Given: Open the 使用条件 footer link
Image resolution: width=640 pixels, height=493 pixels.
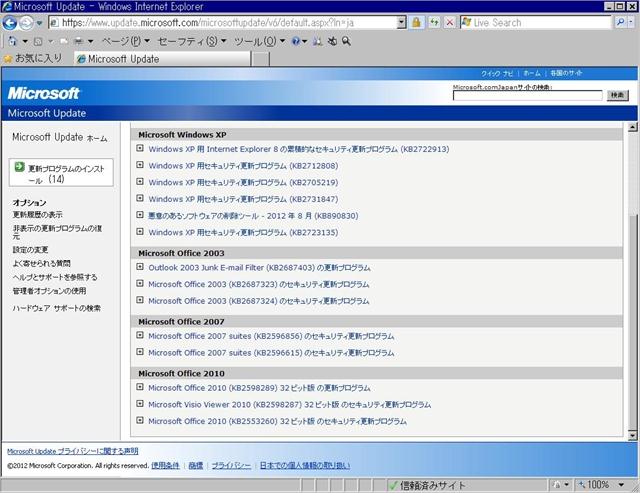Looking at the screenshot, I should (x=165, y=466).
